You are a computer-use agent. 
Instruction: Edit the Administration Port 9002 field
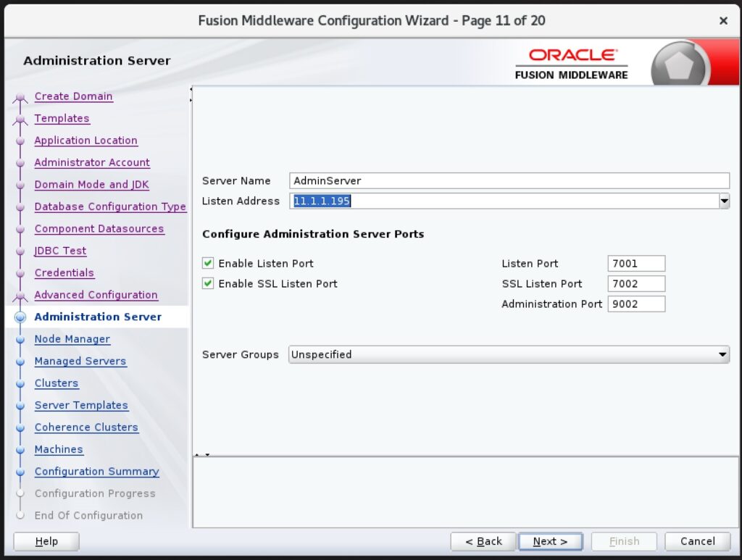point(636,304)
